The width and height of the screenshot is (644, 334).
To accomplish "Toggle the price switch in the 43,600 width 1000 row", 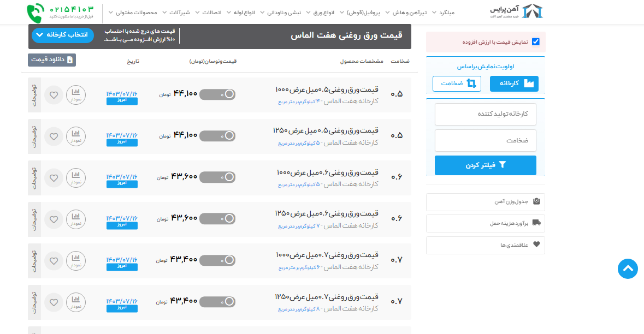I will pyautogui.click(x=217, y=177).
